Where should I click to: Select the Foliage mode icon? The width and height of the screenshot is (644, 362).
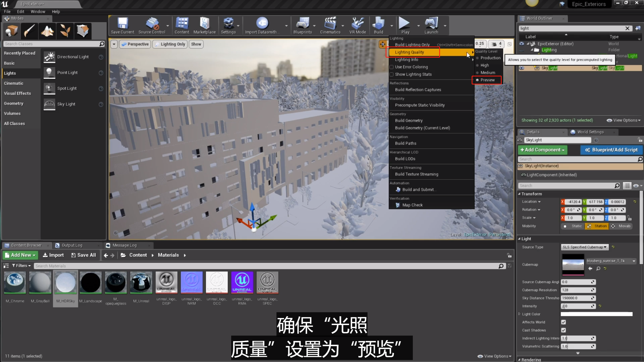(x=65, y=31)
